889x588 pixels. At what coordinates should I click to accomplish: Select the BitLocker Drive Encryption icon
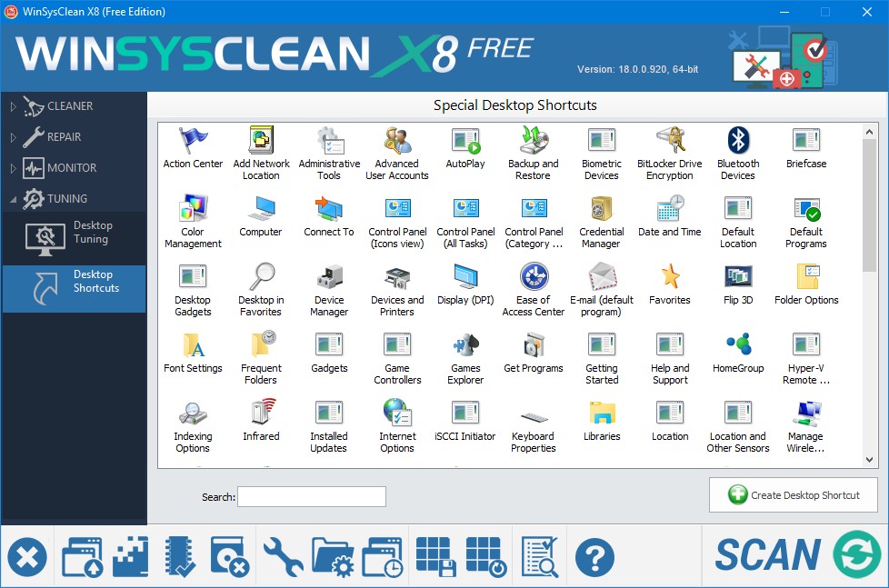click(670, 140)
